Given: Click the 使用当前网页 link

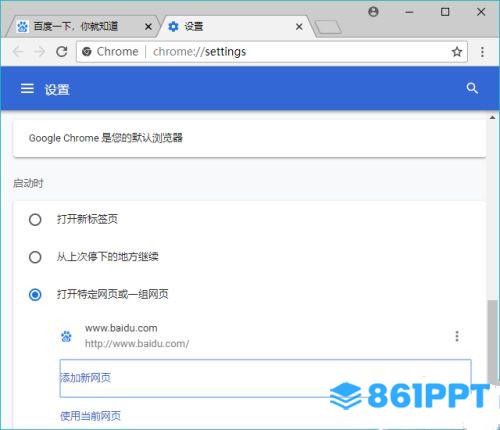Looking at the screenshot, I should (90, 416).
